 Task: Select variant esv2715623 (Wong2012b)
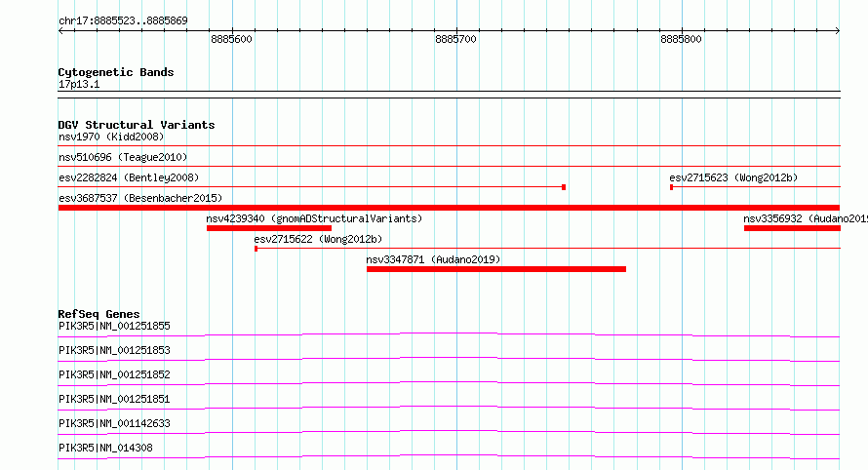[733, 177]
